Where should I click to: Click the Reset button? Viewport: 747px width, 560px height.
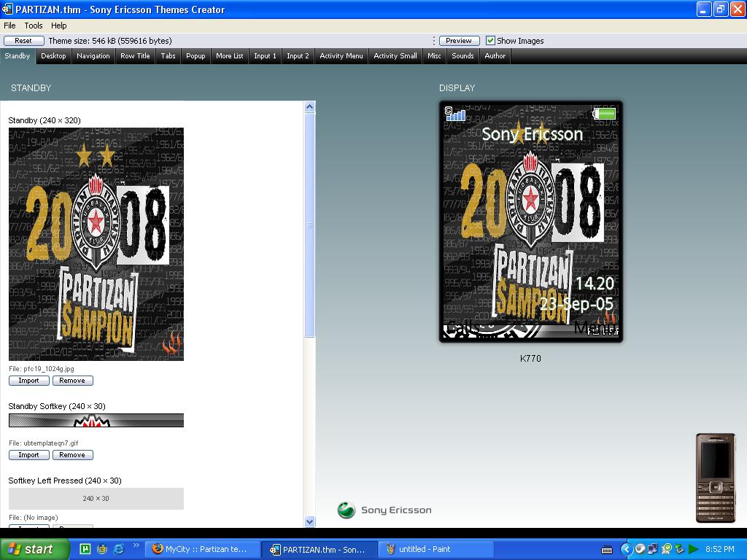pos(23,41)
